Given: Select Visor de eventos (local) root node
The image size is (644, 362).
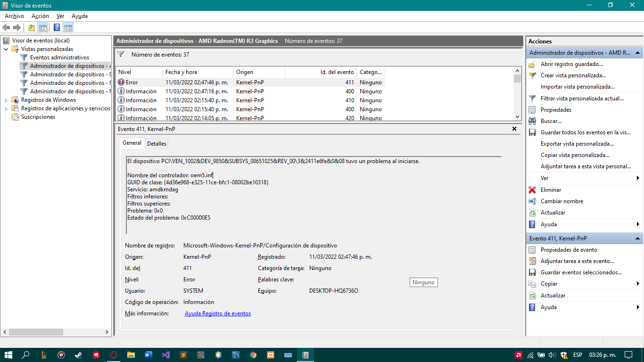Looking at the screenshot, I should tap(41, 41).
